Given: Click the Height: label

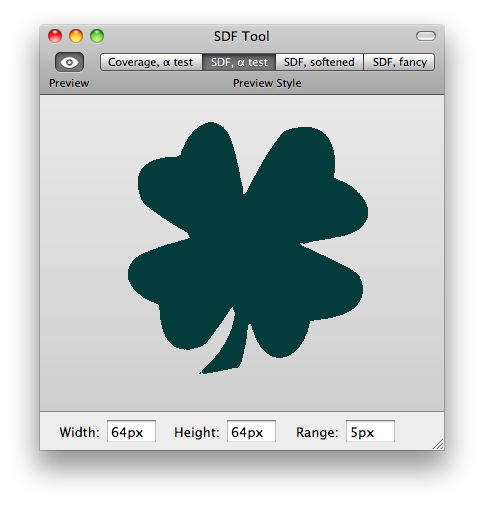Looking at the screenshot, I should [x=197, y=432].
